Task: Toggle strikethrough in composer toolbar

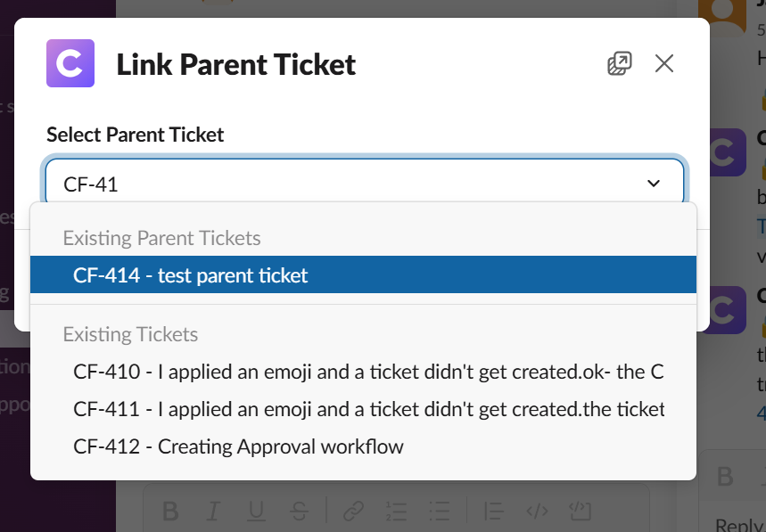Action: pyautogui.click(x=300, y=511)
